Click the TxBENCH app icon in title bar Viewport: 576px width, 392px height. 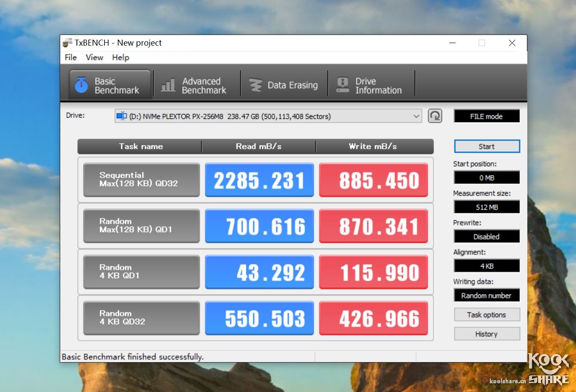tap(67, 43)
